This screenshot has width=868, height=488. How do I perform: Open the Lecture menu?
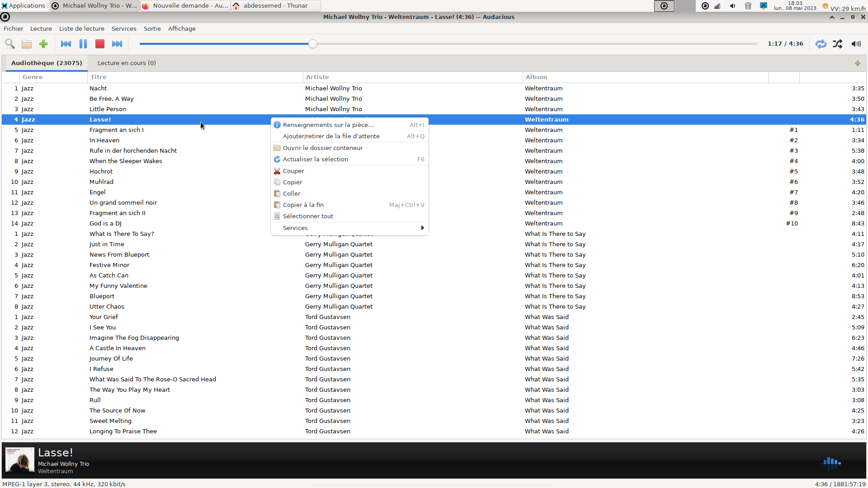pos(41,28)
